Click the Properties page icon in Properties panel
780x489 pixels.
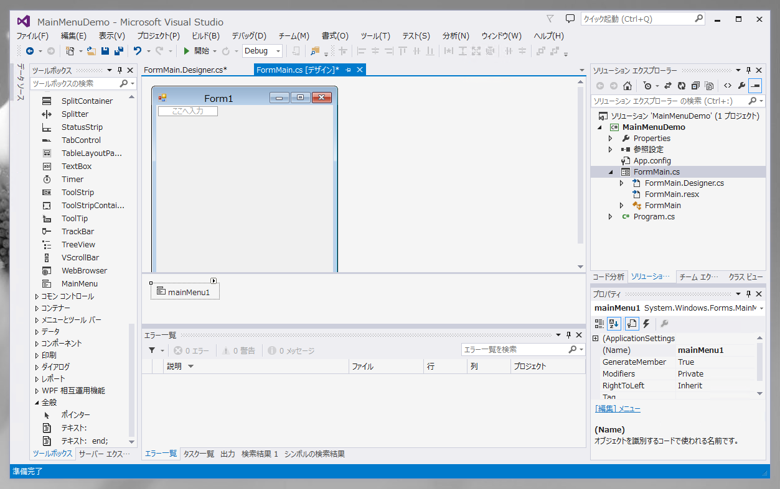631,324
